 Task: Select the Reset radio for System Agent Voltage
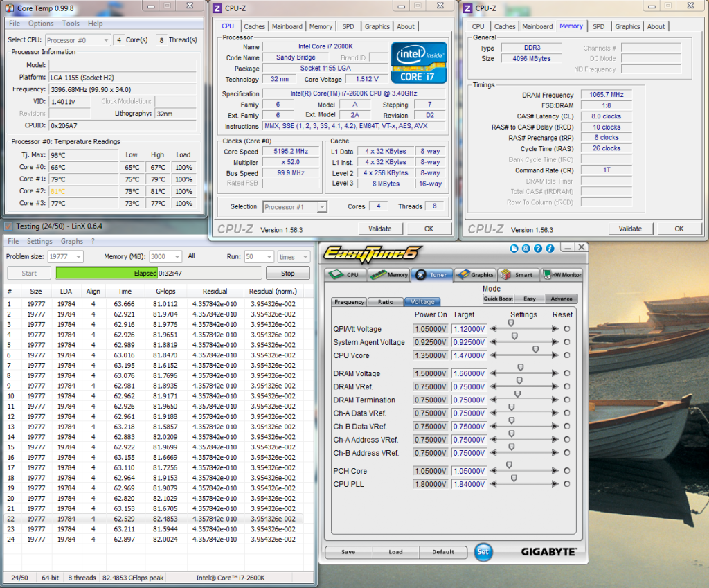click(567, 342)
